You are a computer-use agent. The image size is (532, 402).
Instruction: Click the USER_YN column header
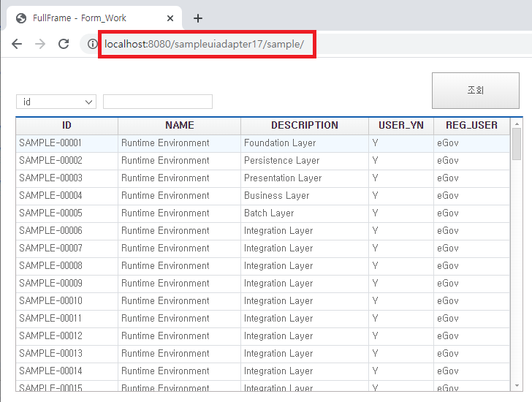[x=400, y=125]
